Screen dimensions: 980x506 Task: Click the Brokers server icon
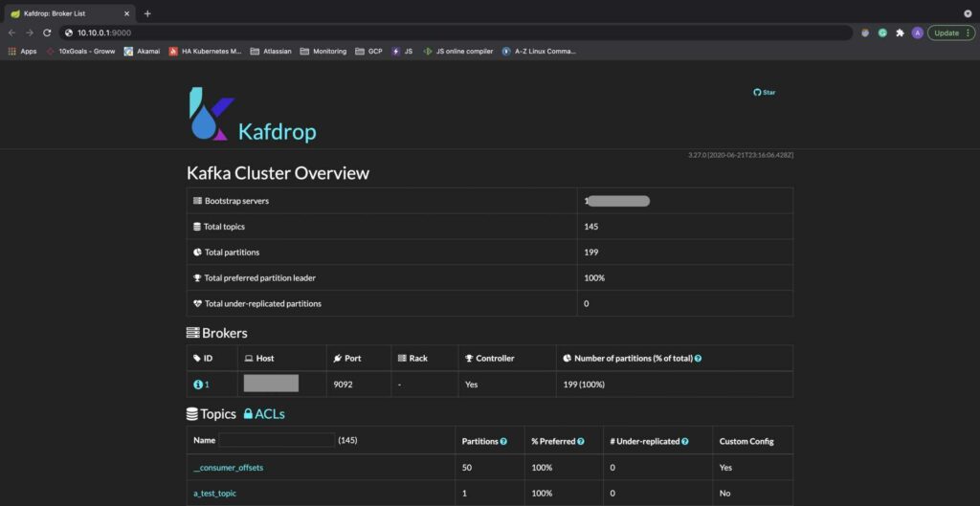[193, 334]
